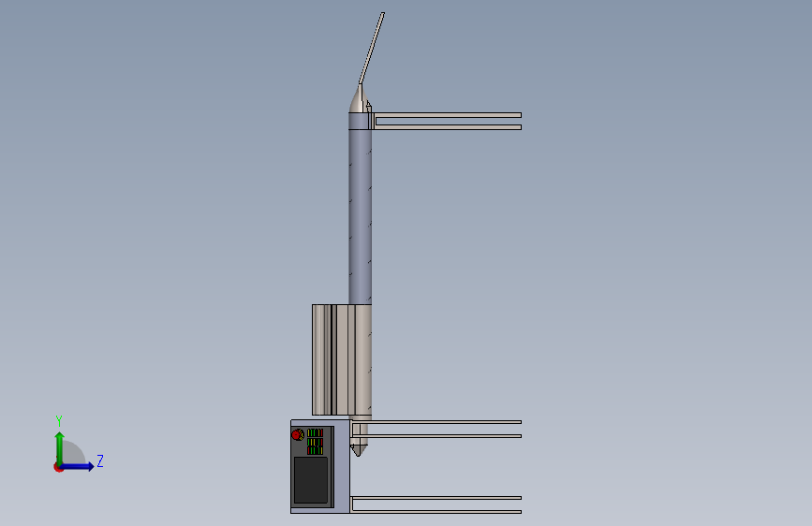The height and width of the screenshot is (526, 812).
Task: Select the black display screen on the control panel
Action: pos(311,480)
